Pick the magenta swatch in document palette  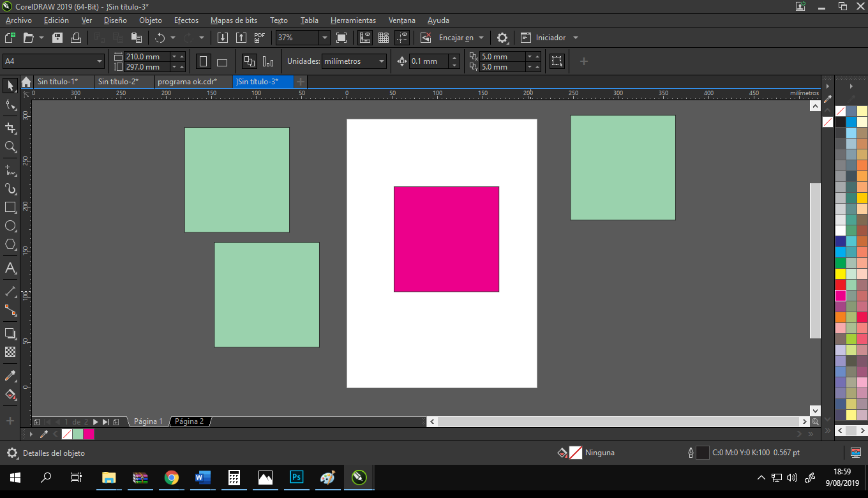click(x=89, y=434)
